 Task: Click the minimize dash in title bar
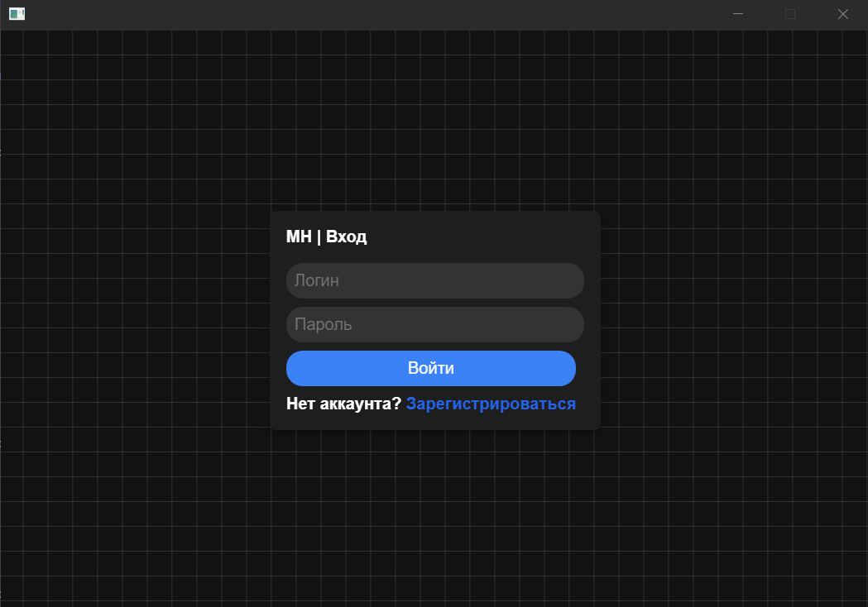click(x=738, y=14)
